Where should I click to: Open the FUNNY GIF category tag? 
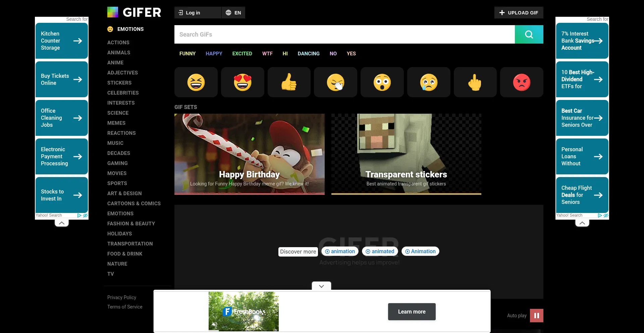[187, 53]
